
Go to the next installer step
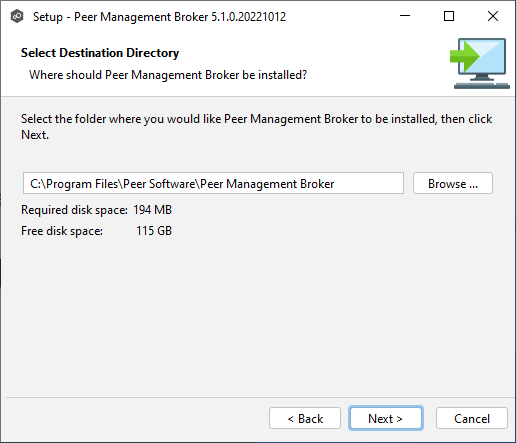tap(386, 418)
